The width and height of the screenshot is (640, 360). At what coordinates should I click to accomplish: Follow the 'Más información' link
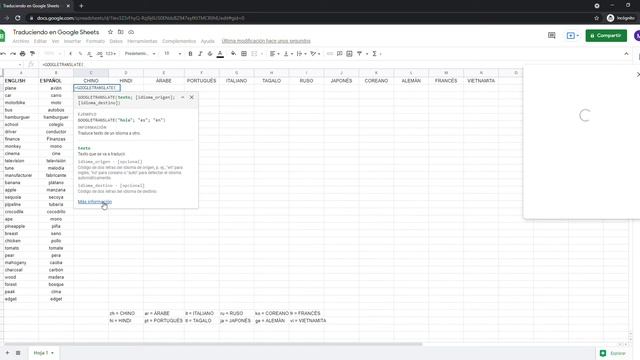(95, 202)
